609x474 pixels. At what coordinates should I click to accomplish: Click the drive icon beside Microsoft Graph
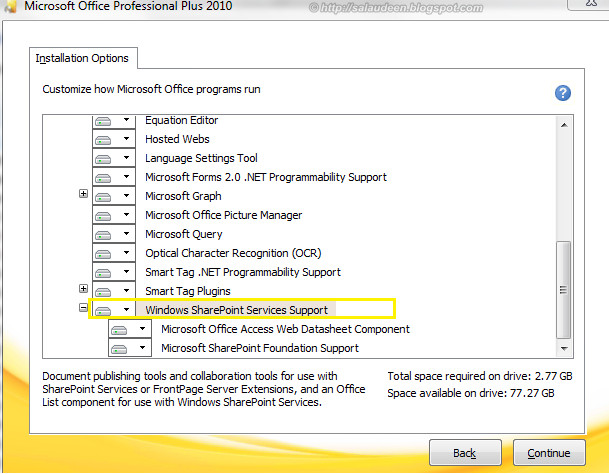click(x=103, y=197)
